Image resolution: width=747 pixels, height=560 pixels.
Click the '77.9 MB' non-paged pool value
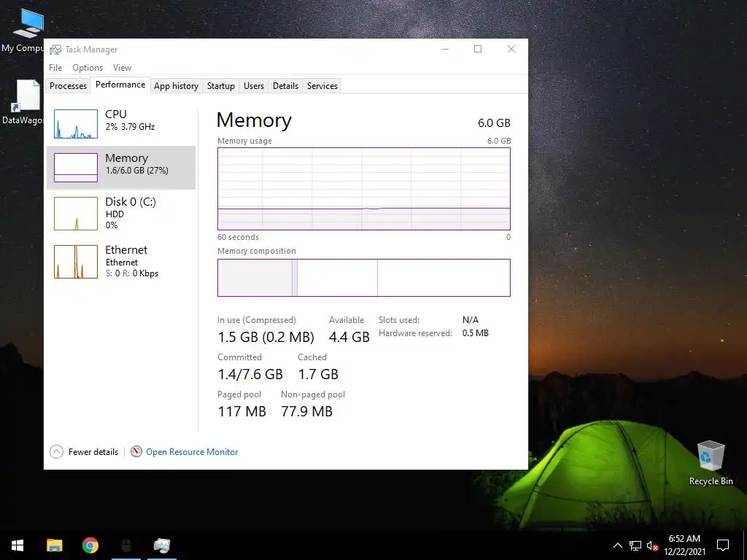coord(307,411)
